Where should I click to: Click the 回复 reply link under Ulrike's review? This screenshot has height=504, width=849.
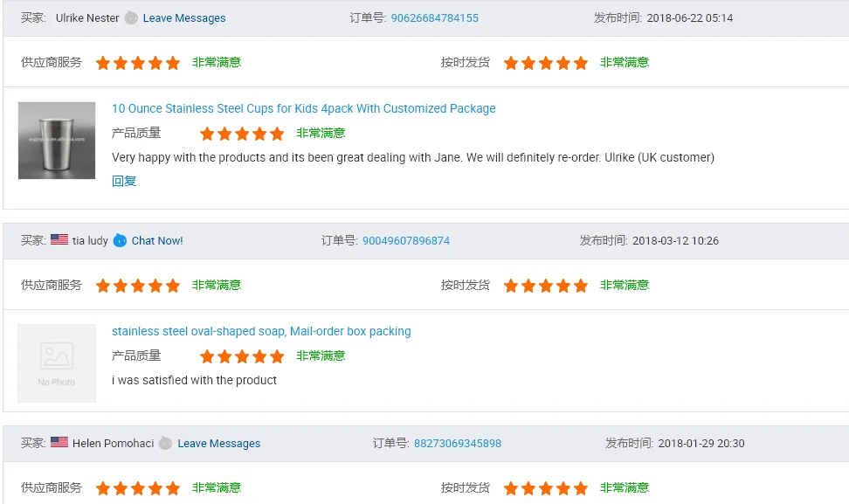click(124, 181)
